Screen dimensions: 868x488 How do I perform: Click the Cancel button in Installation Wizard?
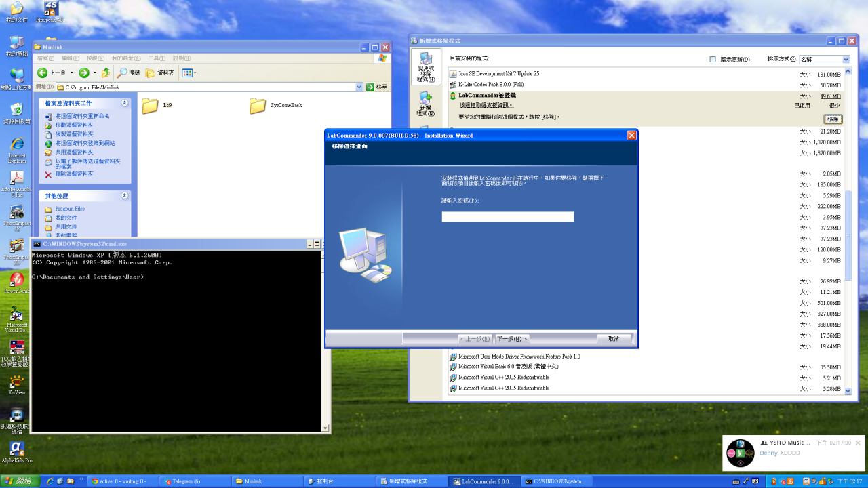614,338
